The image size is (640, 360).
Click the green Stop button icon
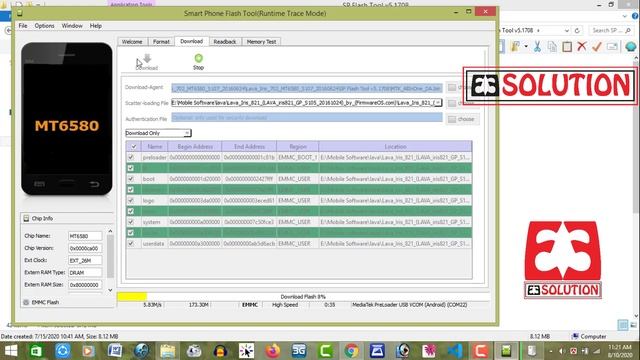pyautogui.click(x=198, y=58)
